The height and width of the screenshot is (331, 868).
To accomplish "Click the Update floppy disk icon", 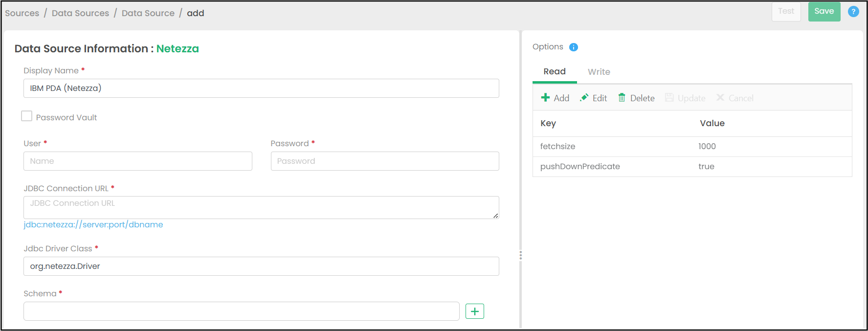I will 669,98.
